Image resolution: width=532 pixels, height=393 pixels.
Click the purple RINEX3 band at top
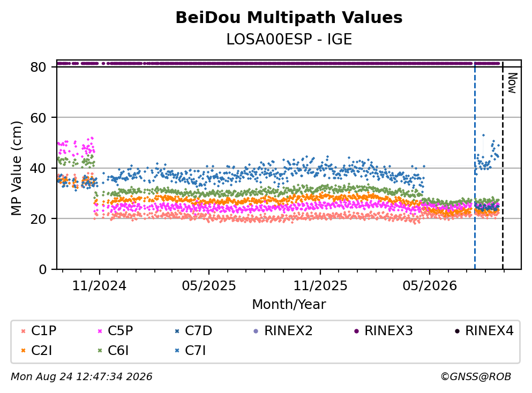(x=278, y=63)
